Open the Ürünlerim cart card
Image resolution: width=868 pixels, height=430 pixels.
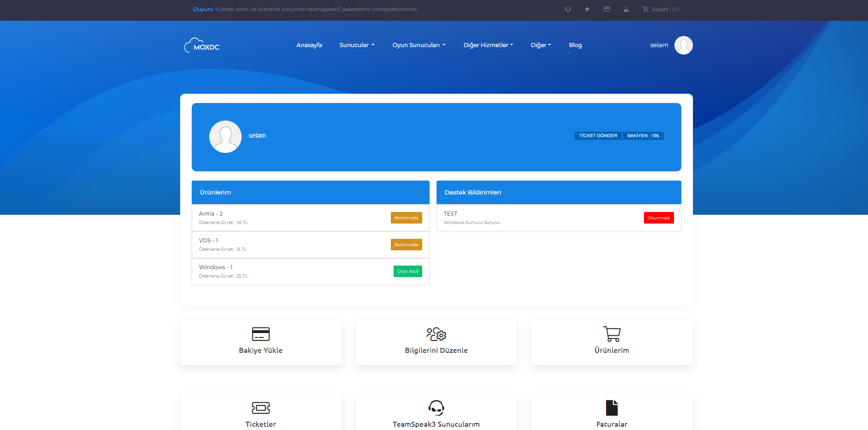coord(612,342)
